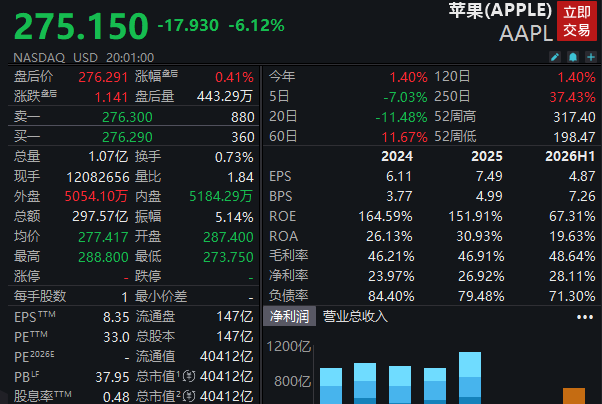Image resolution: width=602 pixels, height=404 pixels.
Task: Click the PB value 37.95
Action: coord(112,378)
